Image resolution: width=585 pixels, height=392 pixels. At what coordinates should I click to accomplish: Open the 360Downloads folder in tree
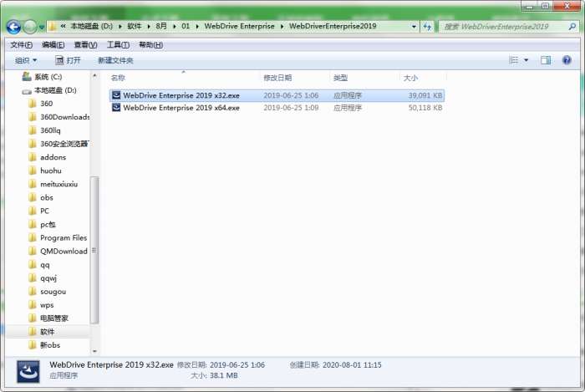[58, 117]
